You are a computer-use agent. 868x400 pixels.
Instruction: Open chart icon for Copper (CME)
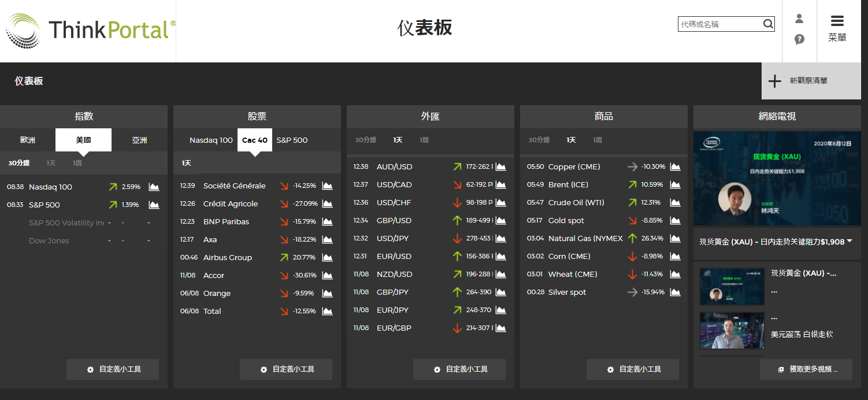pos(675,166)
